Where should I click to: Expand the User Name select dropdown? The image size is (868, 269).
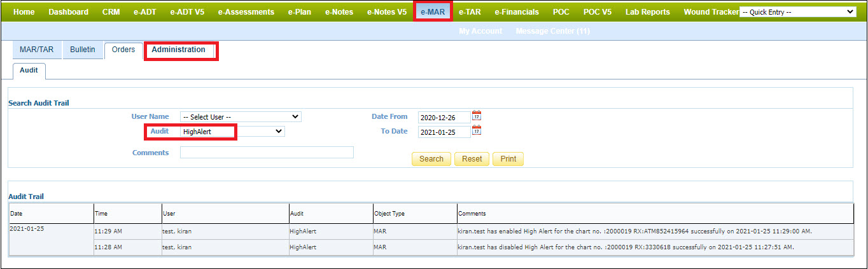(241, 117)
